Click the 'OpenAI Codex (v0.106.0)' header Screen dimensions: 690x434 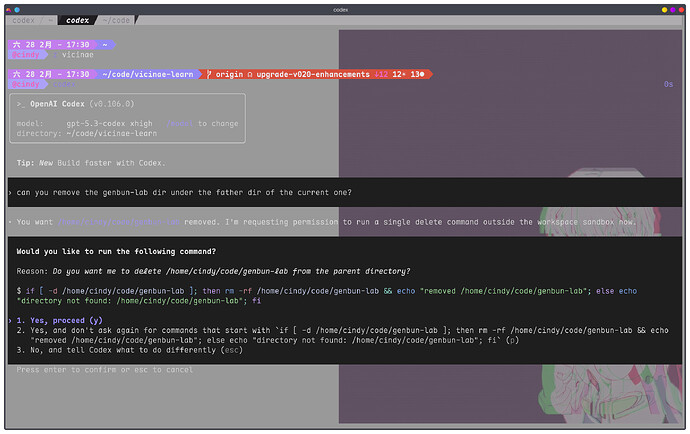[75, 104]
